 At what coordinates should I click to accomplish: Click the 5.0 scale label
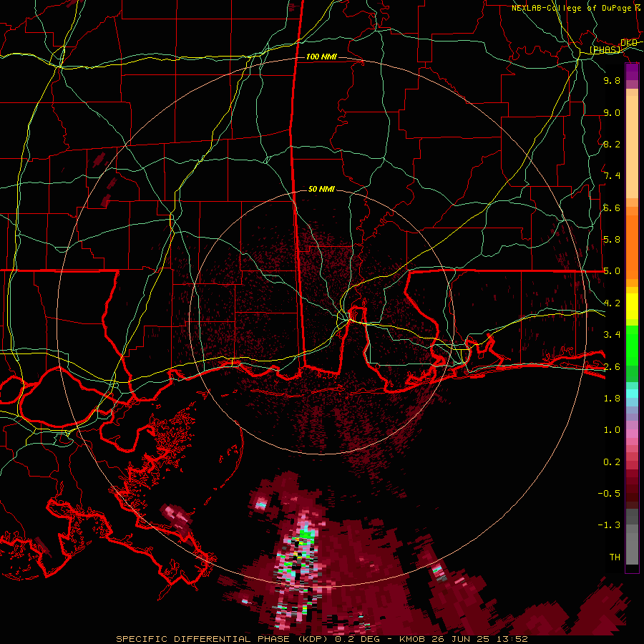pos(612,271)
